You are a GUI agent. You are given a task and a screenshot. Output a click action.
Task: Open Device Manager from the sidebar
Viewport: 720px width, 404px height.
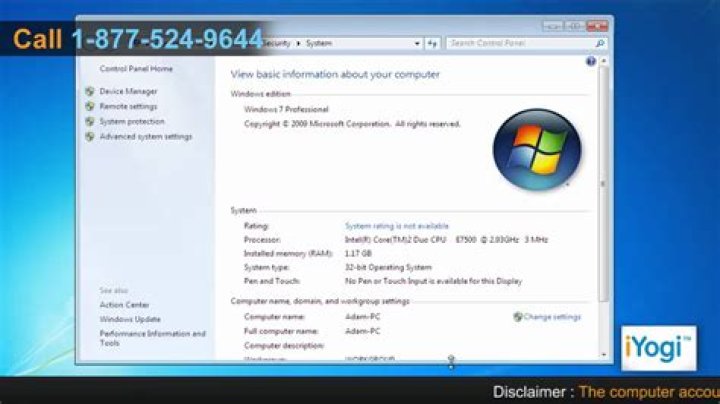128,91
